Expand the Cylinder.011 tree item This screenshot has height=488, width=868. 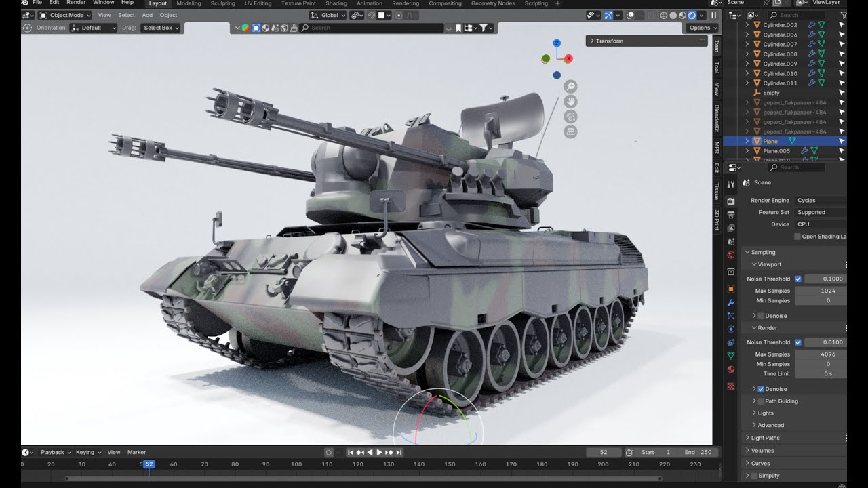tap(747, 83)
